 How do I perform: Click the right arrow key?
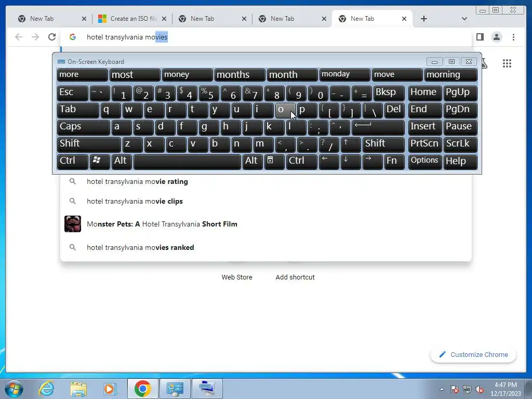pos(373,162)
